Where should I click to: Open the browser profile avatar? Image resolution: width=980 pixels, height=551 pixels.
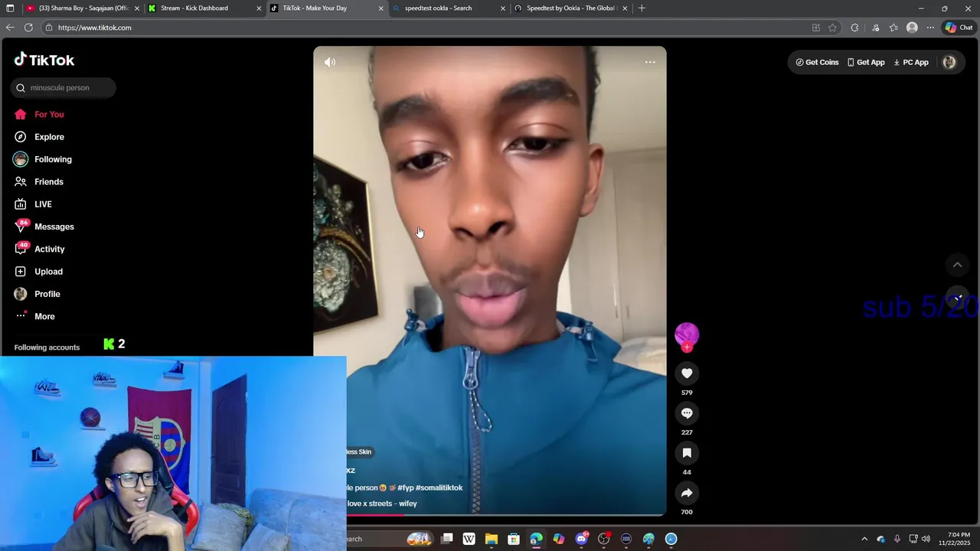(x=912, y=28)
